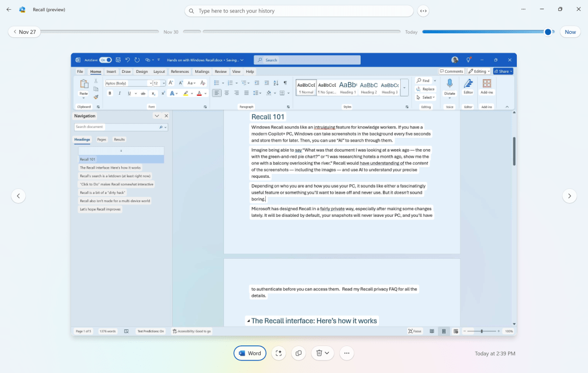
Task: Click the Add-ins icon
Action: pyautogui.click(x=486, y=85)
